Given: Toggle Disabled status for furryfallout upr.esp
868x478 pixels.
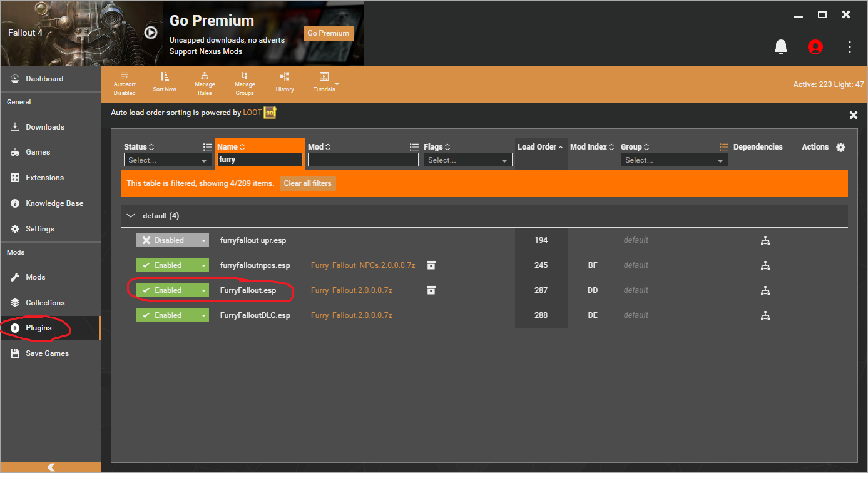Looking at the screenshot, I should pos(166,240).
